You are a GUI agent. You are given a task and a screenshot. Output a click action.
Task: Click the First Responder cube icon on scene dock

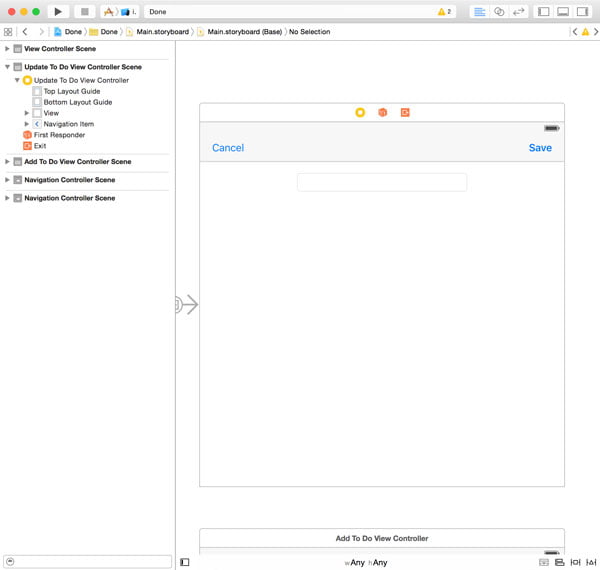click(x=382, y=112)
